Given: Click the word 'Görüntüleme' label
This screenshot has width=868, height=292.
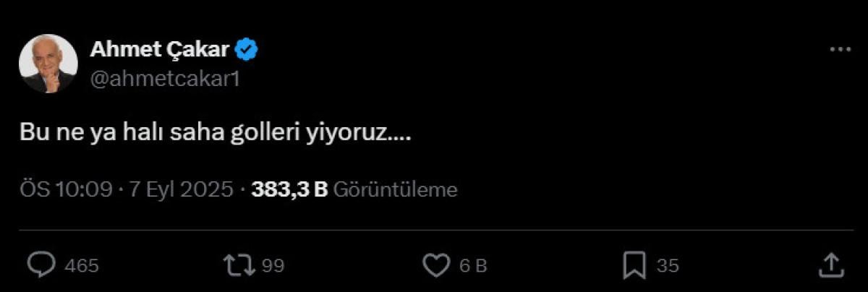Looking at the screenshot, I should (396, 189).
